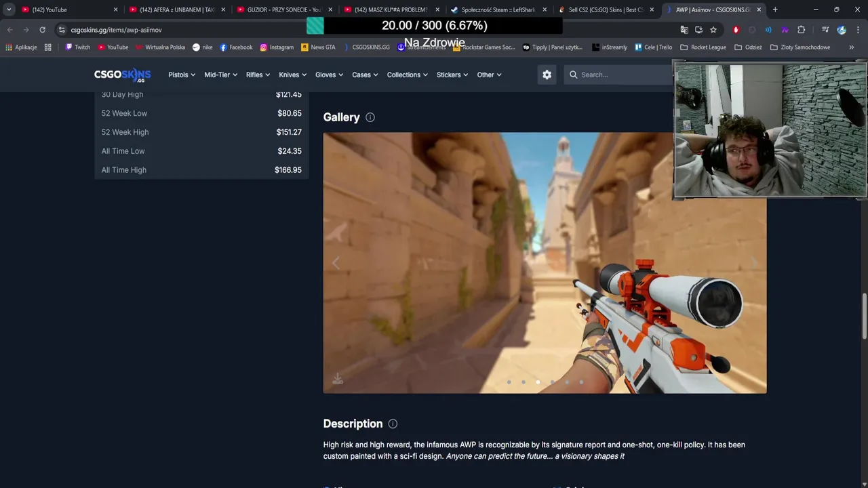Image resolution: width=868 pixels, height=488 pixels.
Task: Close the 'AWP | Asiimov' tab
Action: 759,9
